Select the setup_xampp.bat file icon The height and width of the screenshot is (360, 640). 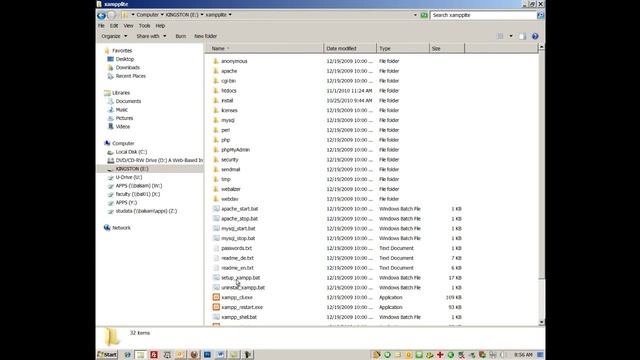click(216, 278)
